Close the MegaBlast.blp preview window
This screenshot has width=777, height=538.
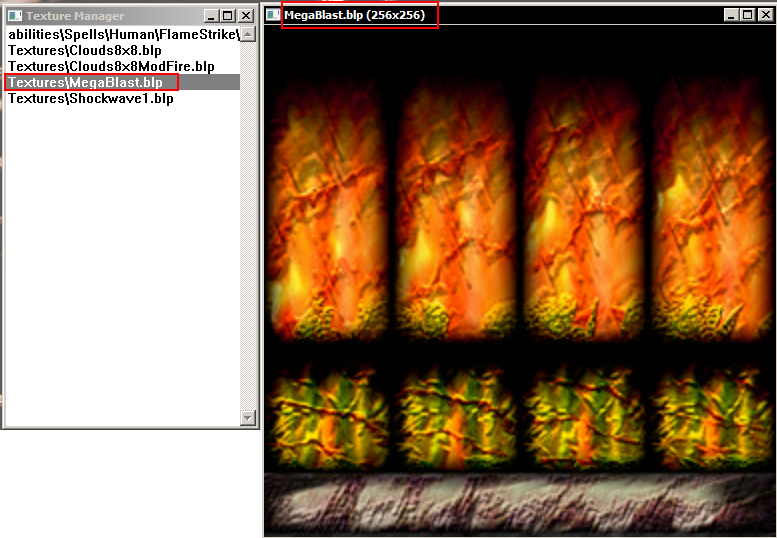coord(765,15)
